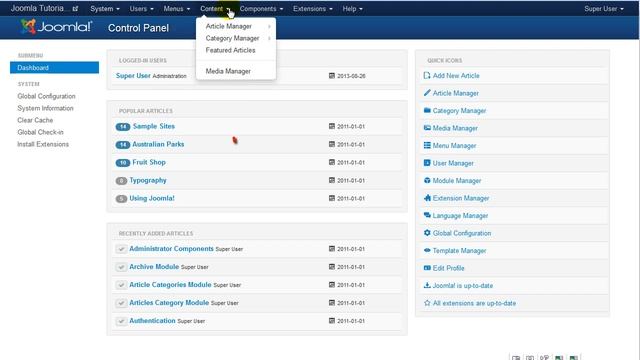Click the Add New Article quick link
The width and height of the screenshot is (640, 360).
(456, 76)
